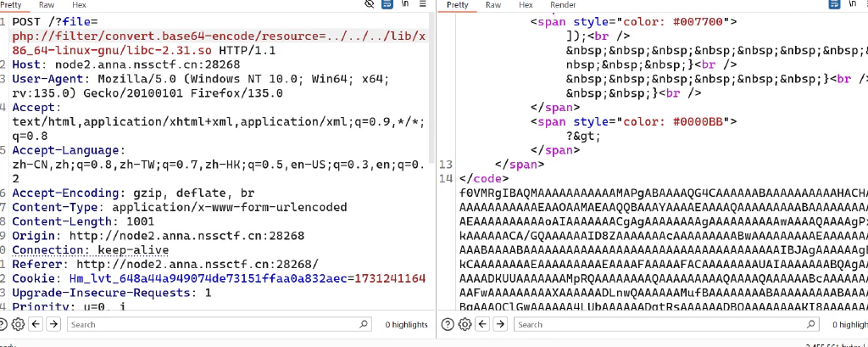The image size is (868, 347).
Task: Click the php://filter payload line
Action: [x=220, y=36]
